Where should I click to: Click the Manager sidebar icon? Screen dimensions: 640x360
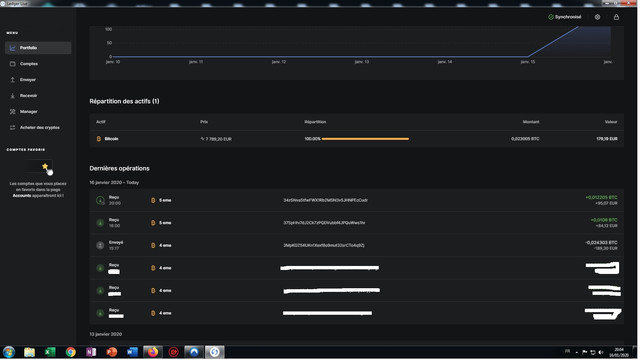[x=13, y=111]
